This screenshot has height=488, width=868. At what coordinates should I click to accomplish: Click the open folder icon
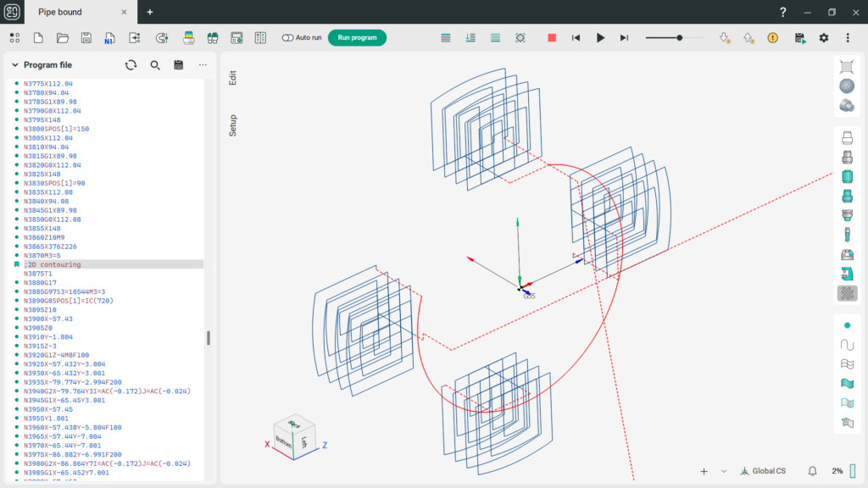click(63, 37)
